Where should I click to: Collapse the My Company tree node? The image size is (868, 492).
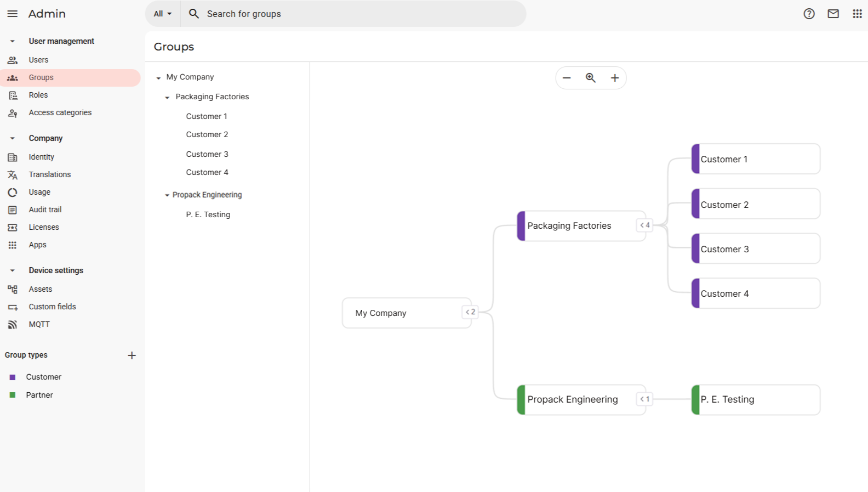pos(158,78)
